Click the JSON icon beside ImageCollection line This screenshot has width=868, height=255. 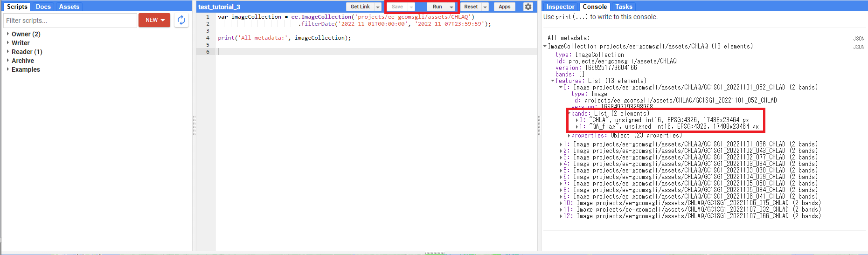(858, 47)
